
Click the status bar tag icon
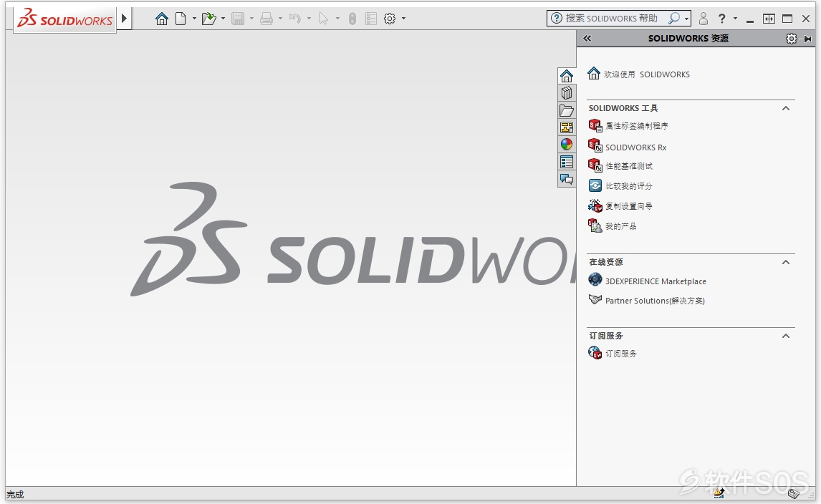pyautogui.click(x=794, y=493)
